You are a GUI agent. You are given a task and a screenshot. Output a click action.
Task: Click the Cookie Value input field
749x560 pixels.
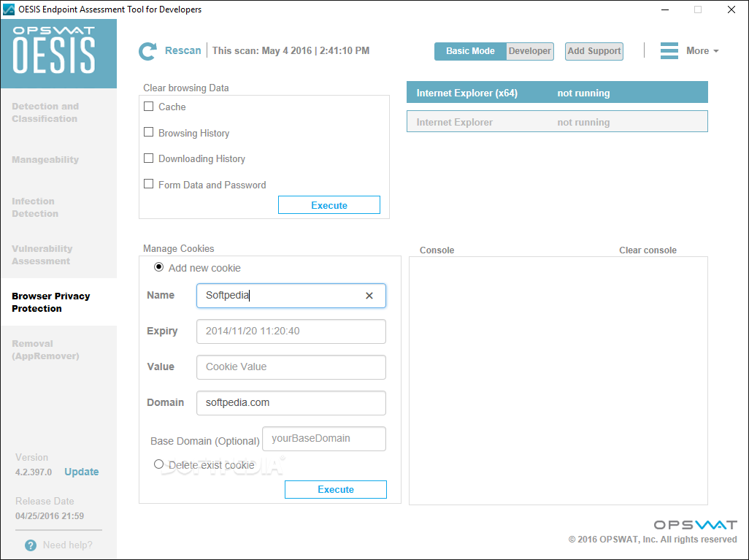pos(291,367)
